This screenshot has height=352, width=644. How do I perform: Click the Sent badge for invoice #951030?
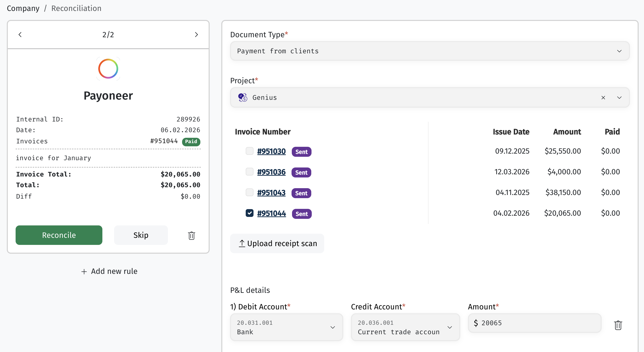click(302, 152)
